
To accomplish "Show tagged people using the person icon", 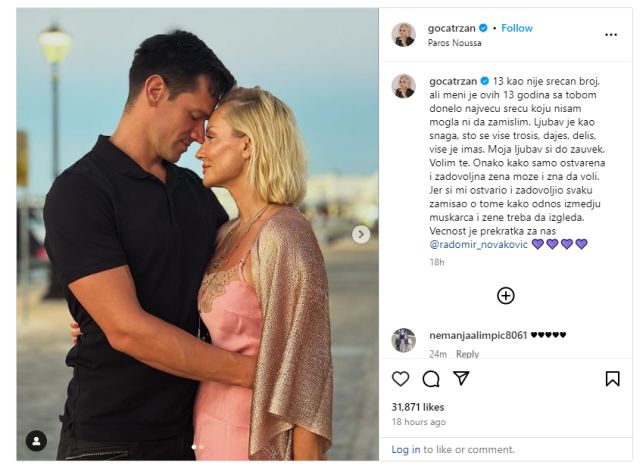I will pos(36,441).
